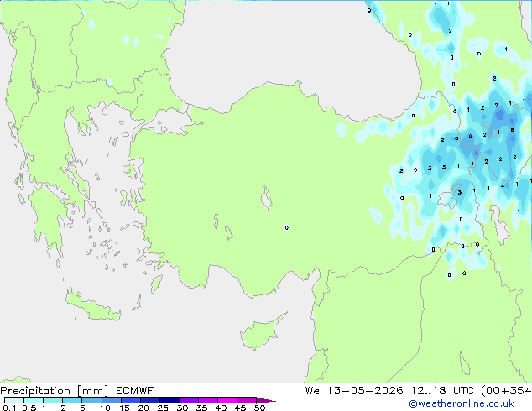The width and height of the screenshot is (532, 411).
Task: Click the legend arrow beyond 50 mm
Action: tap(266, 400)
